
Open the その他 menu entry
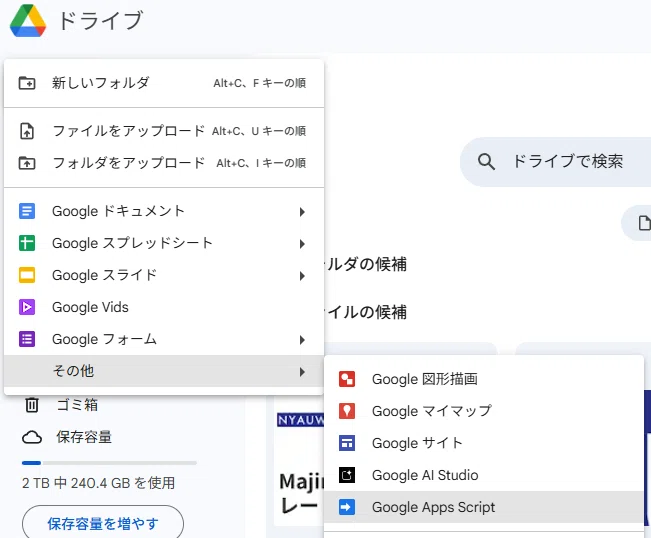coord(164,371)
